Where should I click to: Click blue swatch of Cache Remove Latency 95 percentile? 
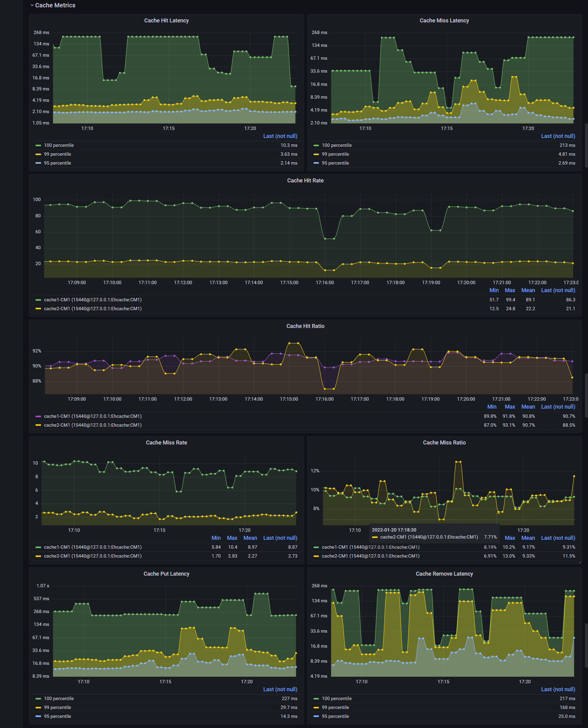click(x=316, y=716)
